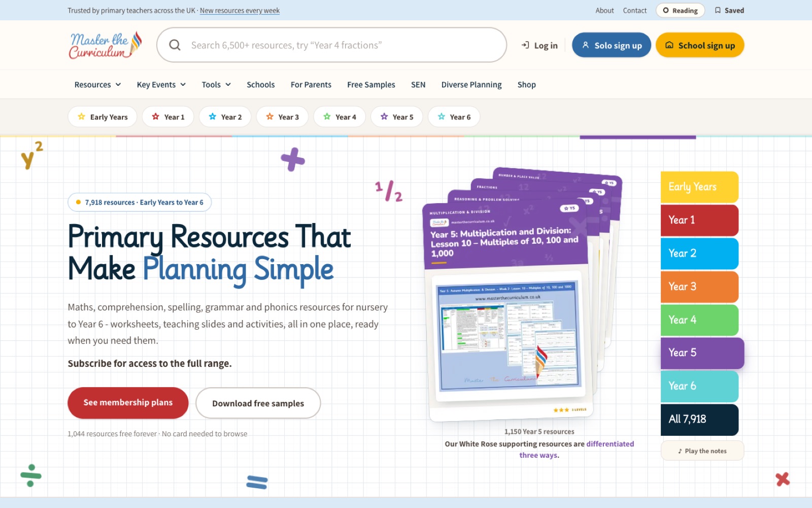This screenshot has height=508, width=812.
Task: Click inside the resource search field
Action: (x=332, y=45)
